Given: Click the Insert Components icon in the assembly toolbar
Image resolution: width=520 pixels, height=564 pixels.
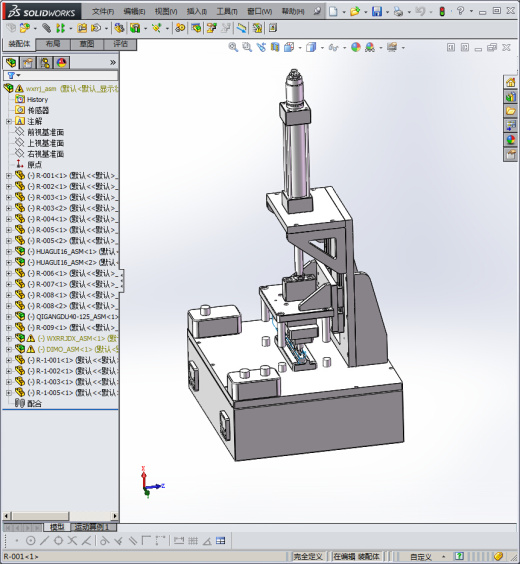Looking at the screenshot, I should 24,28.
